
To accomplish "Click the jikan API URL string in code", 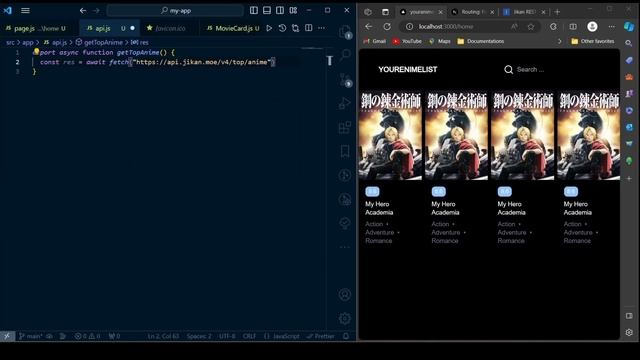I will pyautogui.click(x=202, y=62).
